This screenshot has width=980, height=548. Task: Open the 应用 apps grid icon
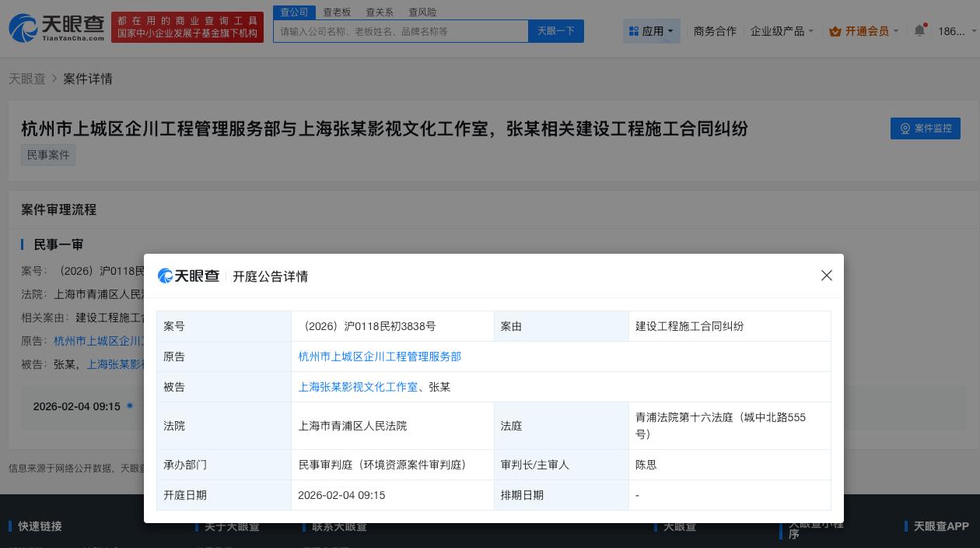[x=634, y=31]
